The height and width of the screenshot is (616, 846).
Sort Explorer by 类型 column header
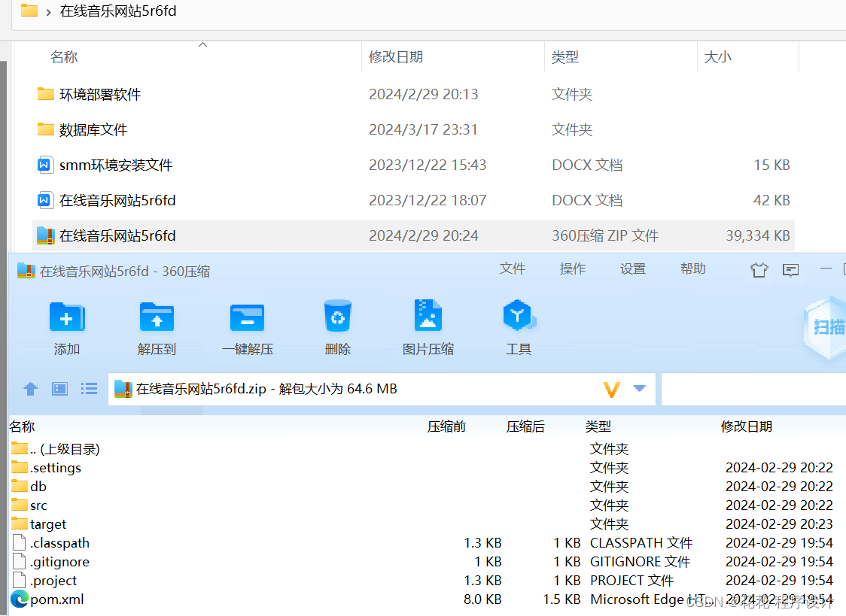click(x=565, y=56)
